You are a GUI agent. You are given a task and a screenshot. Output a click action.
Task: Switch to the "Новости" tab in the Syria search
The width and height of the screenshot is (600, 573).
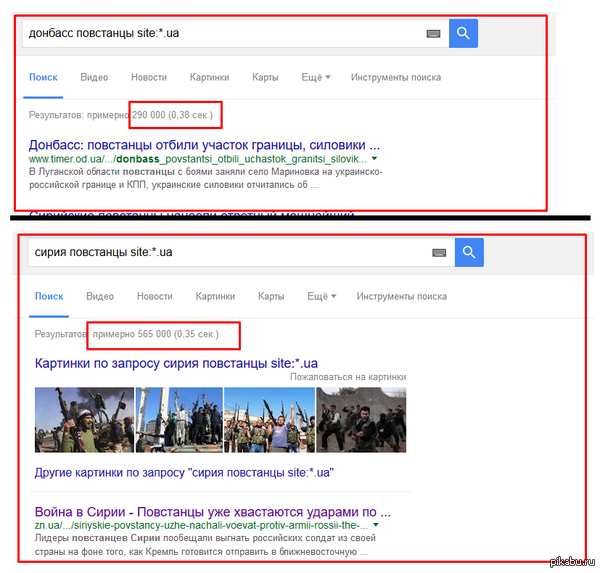[x=155, y=296]
